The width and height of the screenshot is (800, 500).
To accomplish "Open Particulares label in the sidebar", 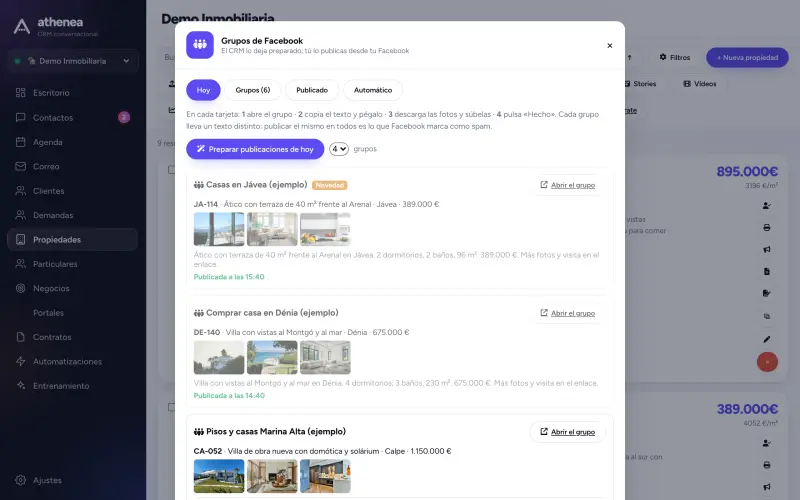I will (55, 264).
